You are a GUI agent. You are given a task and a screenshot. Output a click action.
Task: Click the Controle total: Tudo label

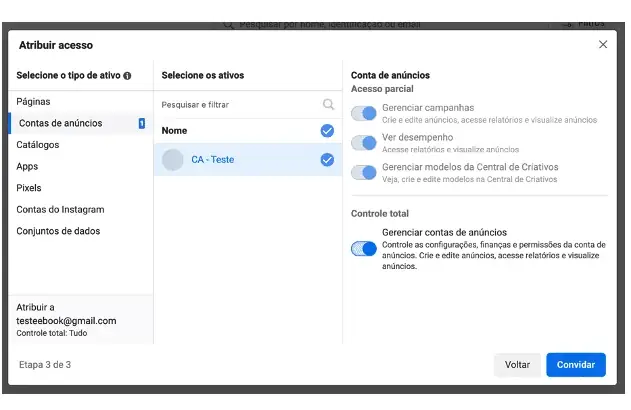52,333
